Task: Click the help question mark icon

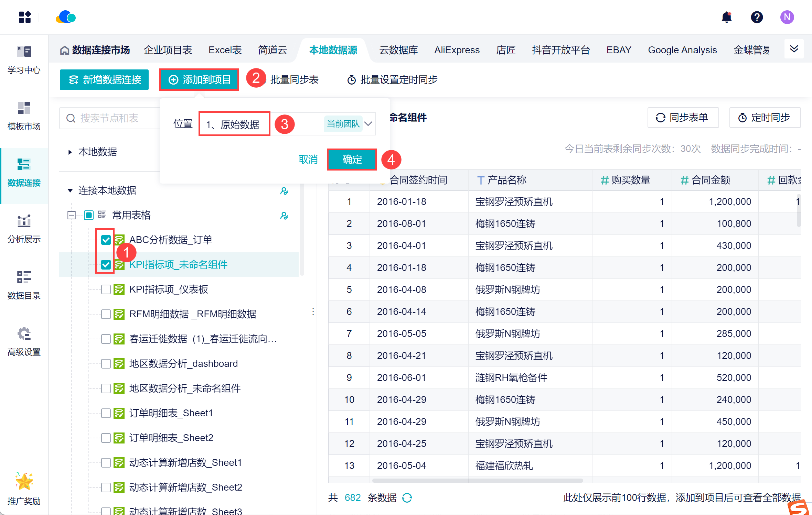Action: point(757,17)
